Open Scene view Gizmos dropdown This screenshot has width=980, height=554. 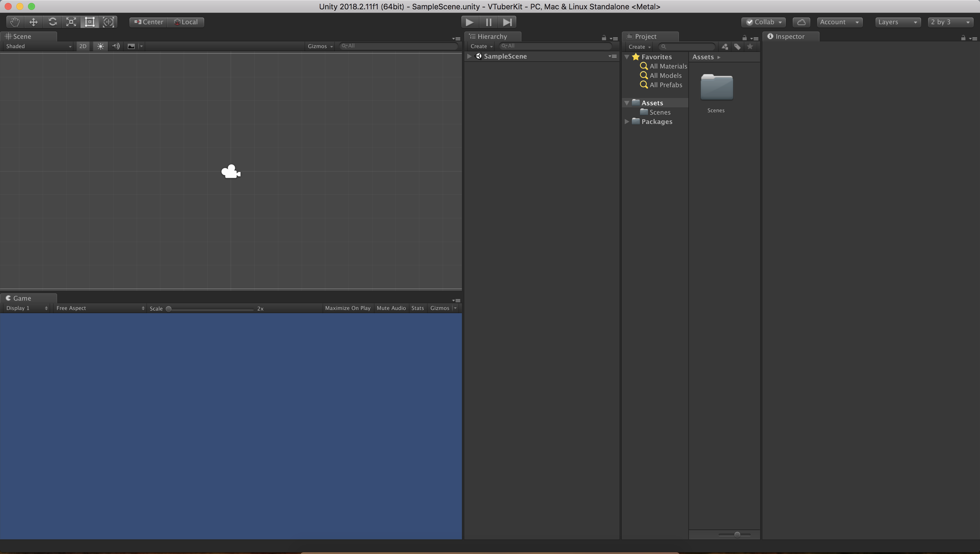(x=320, y=46)
